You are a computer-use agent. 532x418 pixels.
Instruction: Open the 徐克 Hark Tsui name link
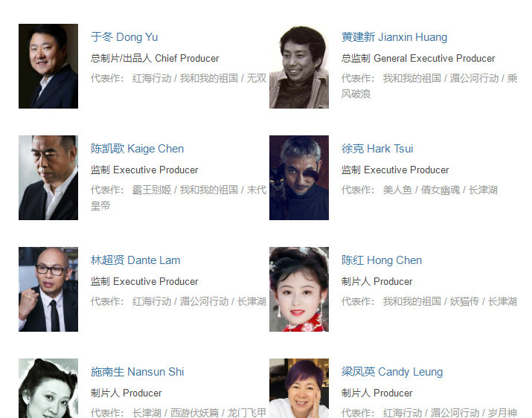pos(377,148)
